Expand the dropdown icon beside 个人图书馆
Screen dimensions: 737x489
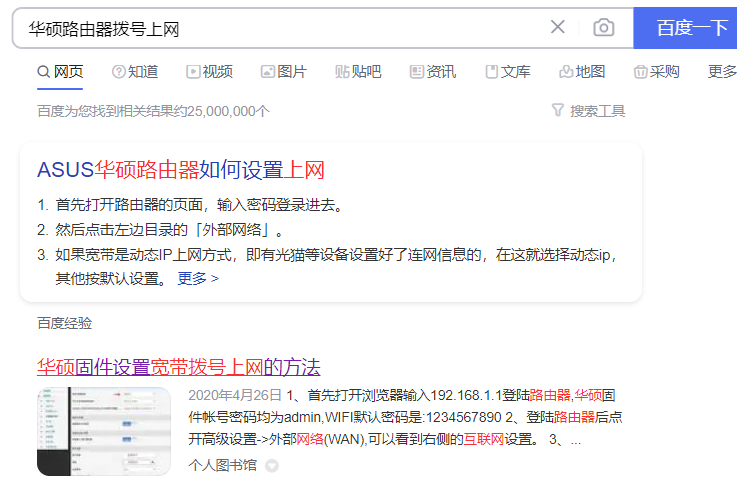(x=272, y=465)
